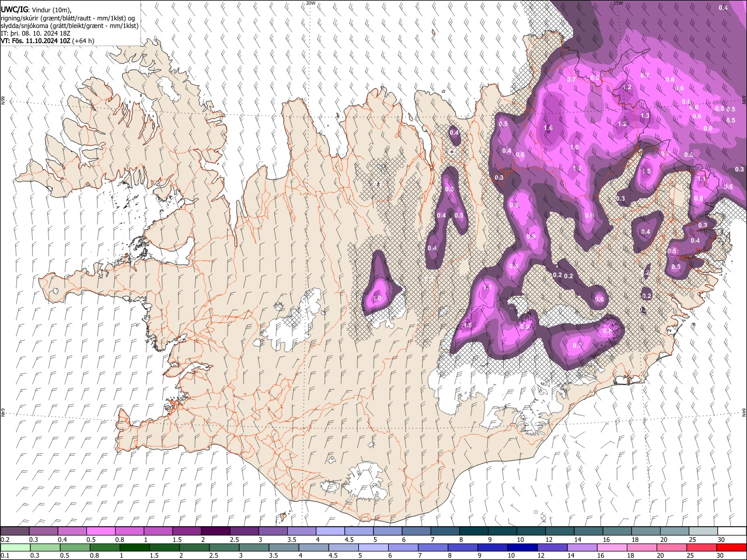Select the darkest purple 2 snow-scale swatch
Viewport: 747px width, 560px height.
point(215,531)
